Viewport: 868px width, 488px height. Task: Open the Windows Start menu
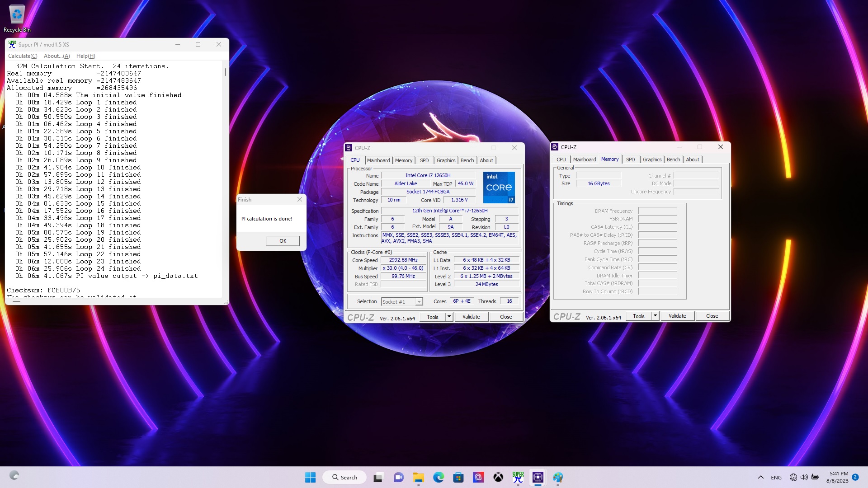310,477
